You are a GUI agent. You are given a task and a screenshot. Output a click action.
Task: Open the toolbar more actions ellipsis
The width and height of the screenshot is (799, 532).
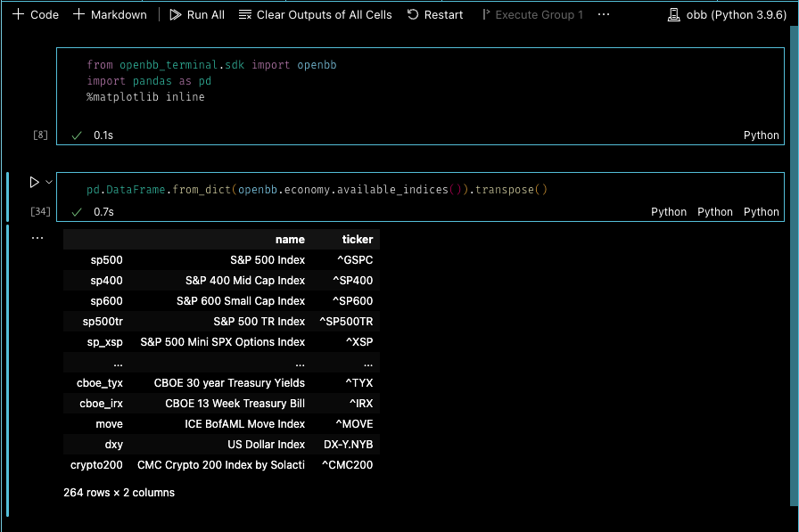604,15
